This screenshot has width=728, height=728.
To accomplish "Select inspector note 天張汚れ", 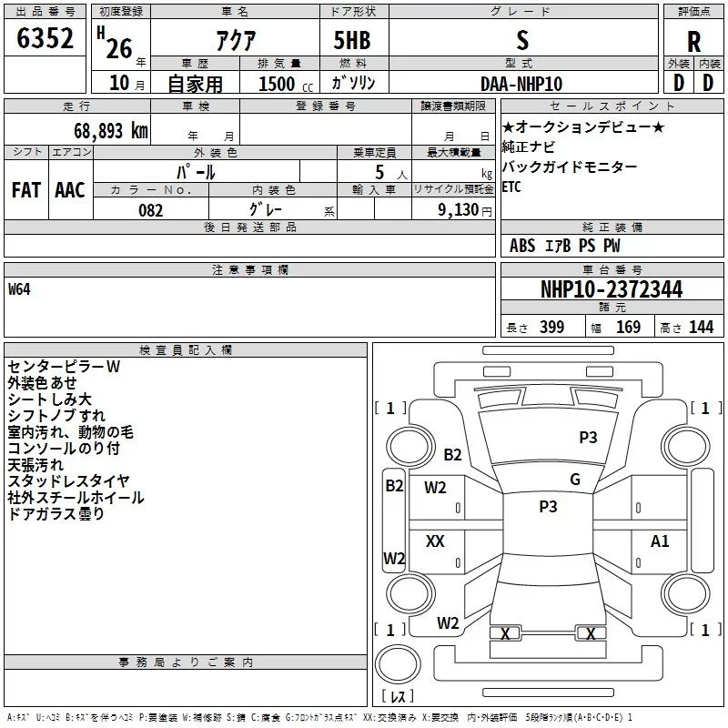I will [35, 465].
